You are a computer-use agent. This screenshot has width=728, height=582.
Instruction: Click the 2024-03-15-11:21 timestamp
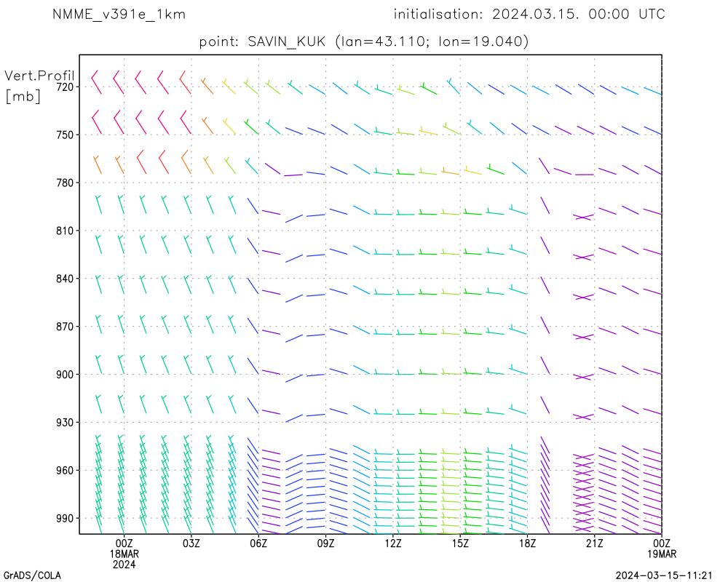(x=664, y=575)
